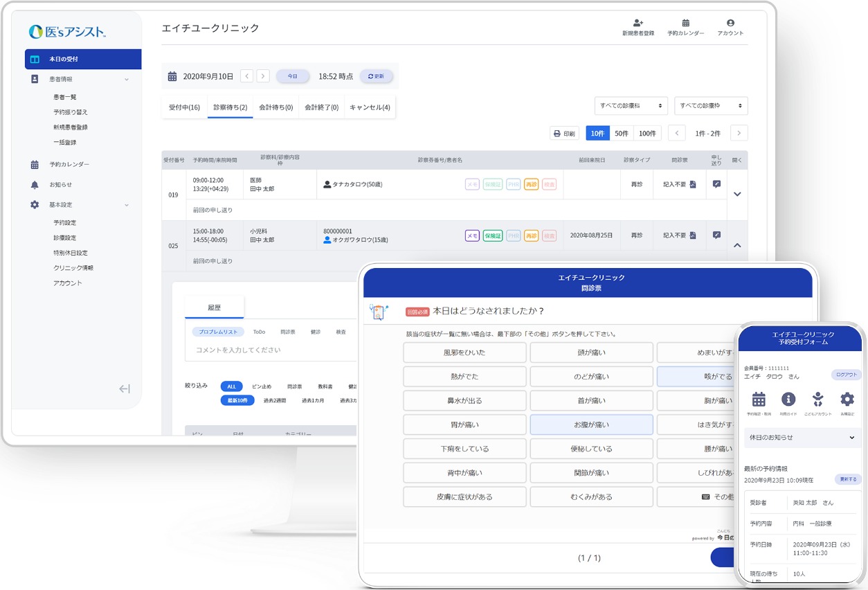
Task: Open the 予約カレンダー icon in header
Action: pos(685,24)
